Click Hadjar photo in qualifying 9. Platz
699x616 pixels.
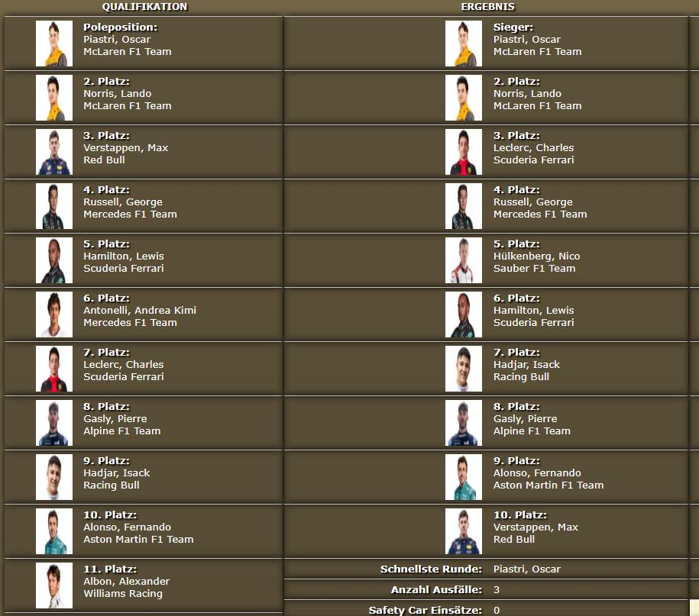[54, 477]
